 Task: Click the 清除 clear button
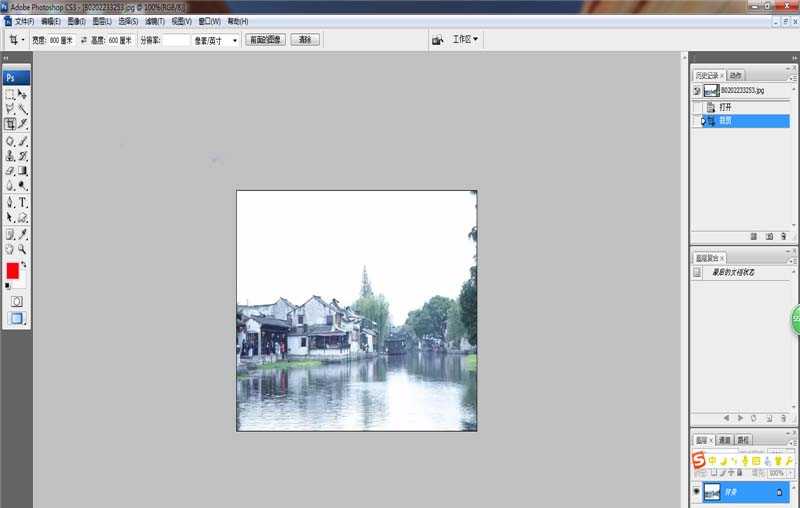[305, 39]
